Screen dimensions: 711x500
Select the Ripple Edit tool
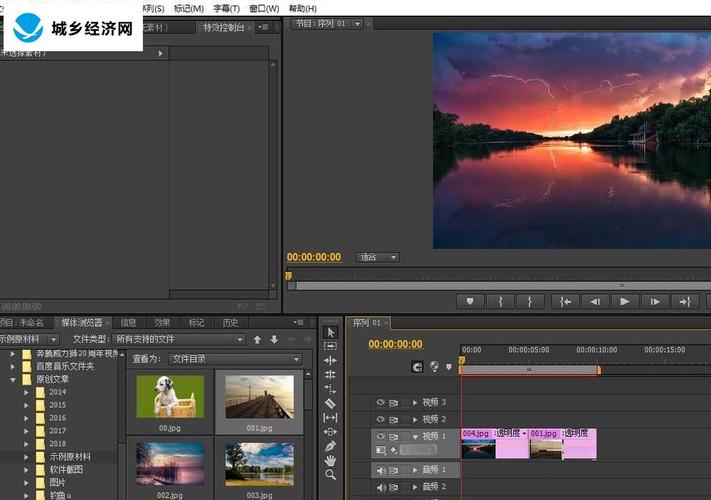331,360
